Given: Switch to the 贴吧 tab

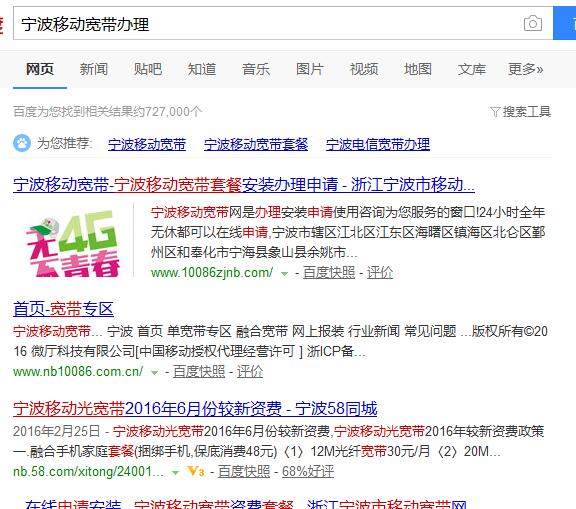Looking at the screenshot, I should coord(148,69).
